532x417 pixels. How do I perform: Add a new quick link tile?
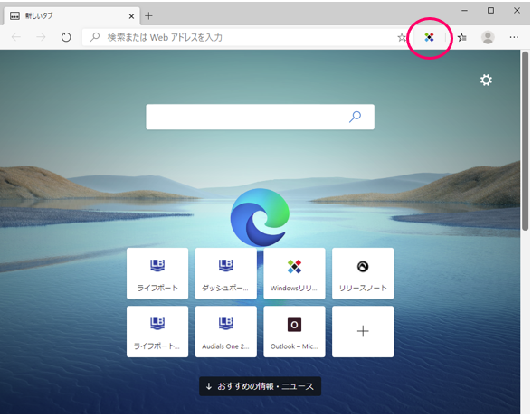[363, 331]
